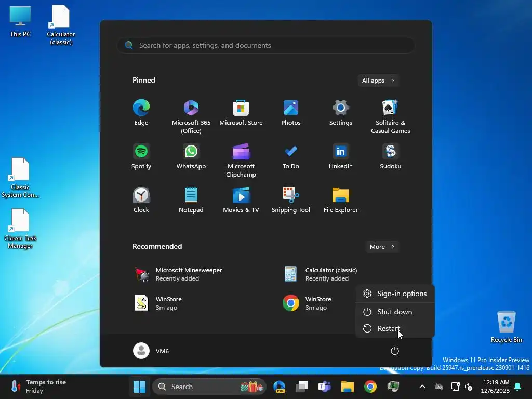Click the power button icon
532x399 pixels.
coord(395,351)
